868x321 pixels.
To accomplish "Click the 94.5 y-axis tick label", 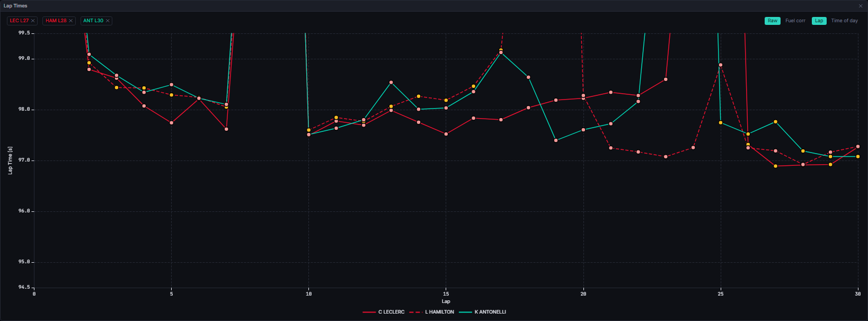I will [x=24, y=288].
